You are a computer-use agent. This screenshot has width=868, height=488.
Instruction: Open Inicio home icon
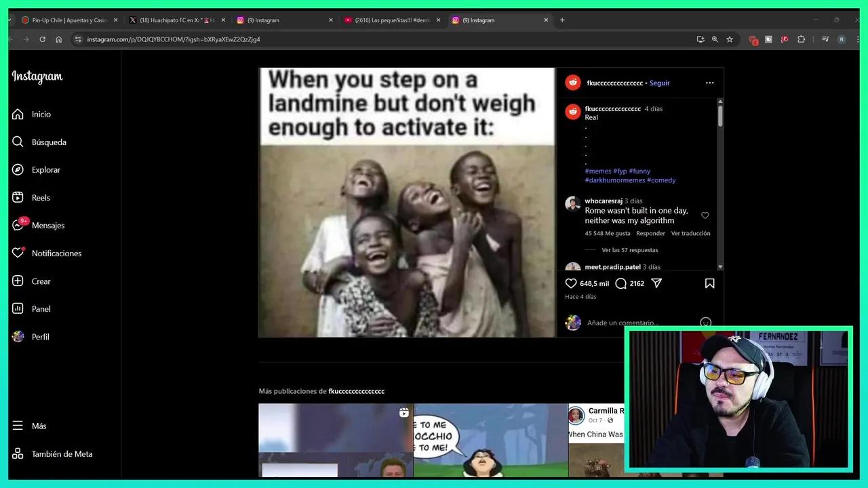18,114
